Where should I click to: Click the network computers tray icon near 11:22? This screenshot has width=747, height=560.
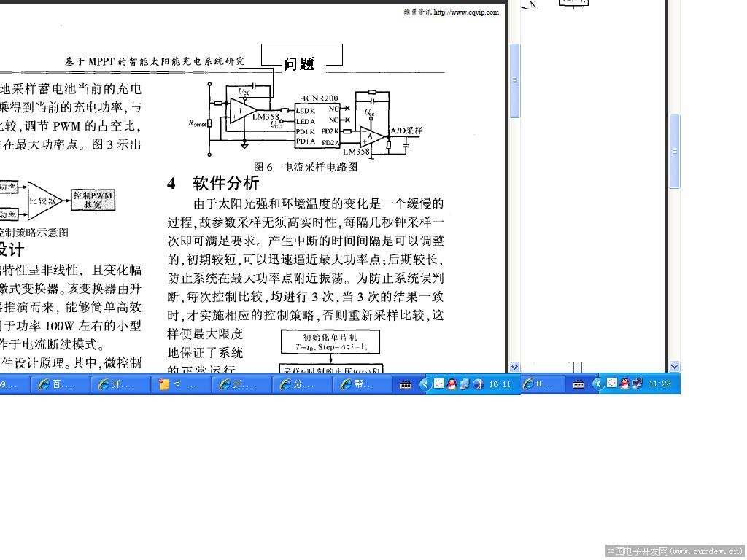point(638,383)
